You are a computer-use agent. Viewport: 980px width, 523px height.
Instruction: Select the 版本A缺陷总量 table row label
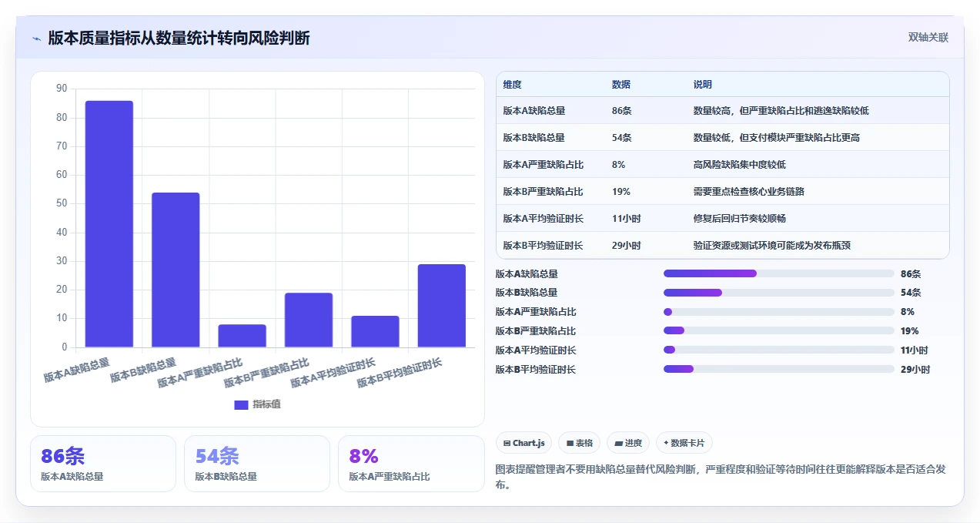tap(533, 111)
